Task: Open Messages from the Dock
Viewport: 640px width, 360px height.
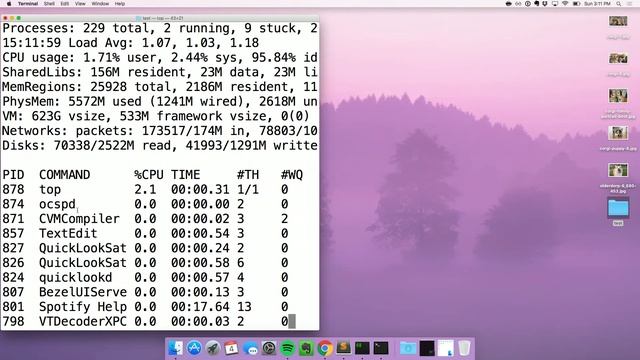Action: click(x=250, y=348)
